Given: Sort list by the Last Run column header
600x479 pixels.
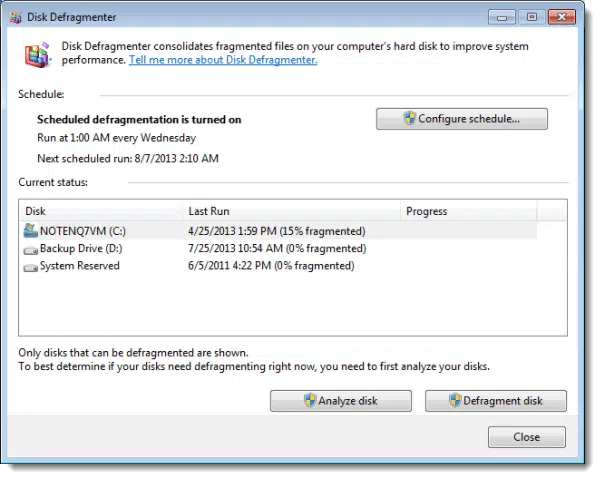Looking at the screenshot, I should coord(290,211).
